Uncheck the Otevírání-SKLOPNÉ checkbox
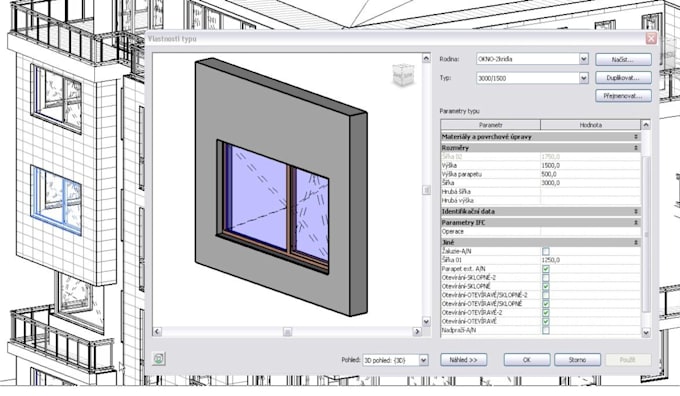The image size is (680, 396). (x=546, y=286)
